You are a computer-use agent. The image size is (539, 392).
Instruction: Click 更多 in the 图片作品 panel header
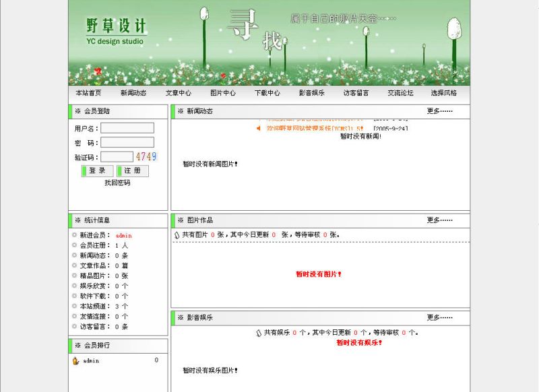(440, 220)
